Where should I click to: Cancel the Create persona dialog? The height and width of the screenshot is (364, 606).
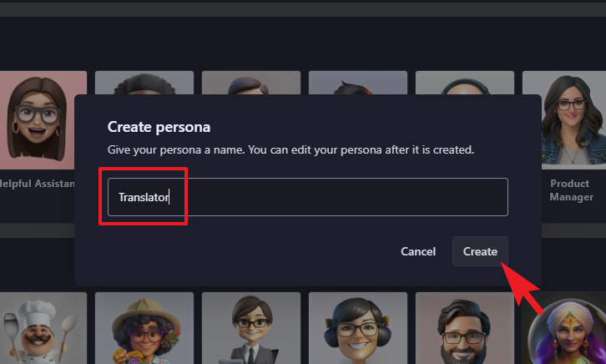(418, 251)
